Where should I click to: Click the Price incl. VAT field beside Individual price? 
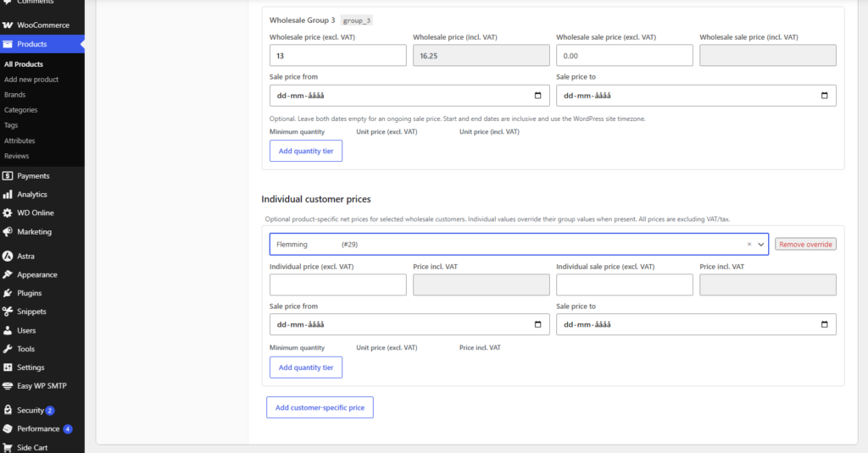click(481, 285)
